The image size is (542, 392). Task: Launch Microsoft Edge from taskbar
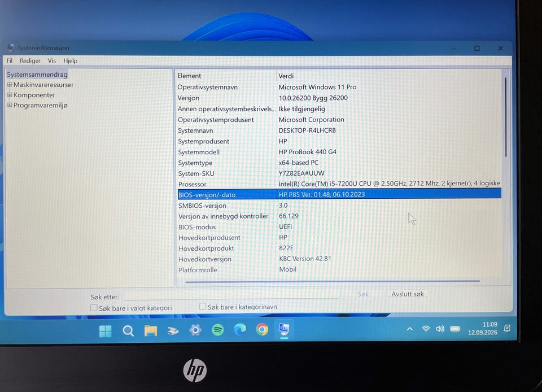coord(240,330)
